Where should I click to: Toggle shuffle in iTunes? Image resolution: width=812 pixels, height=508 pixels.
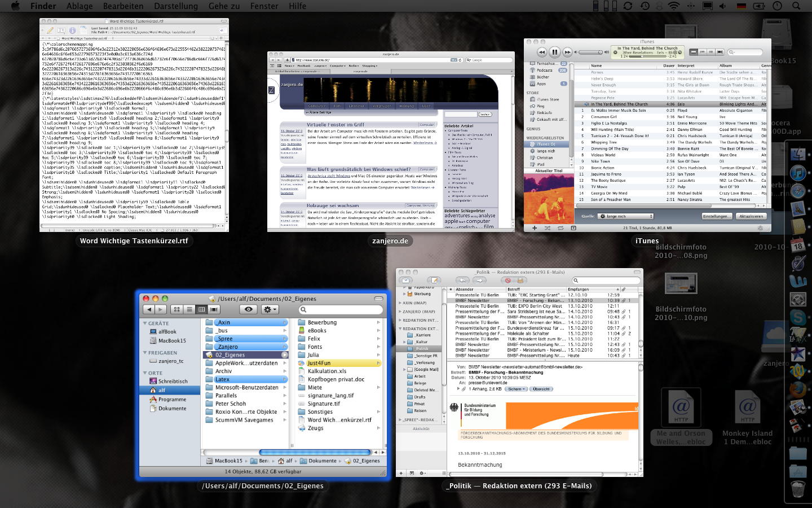pos(548,228)
